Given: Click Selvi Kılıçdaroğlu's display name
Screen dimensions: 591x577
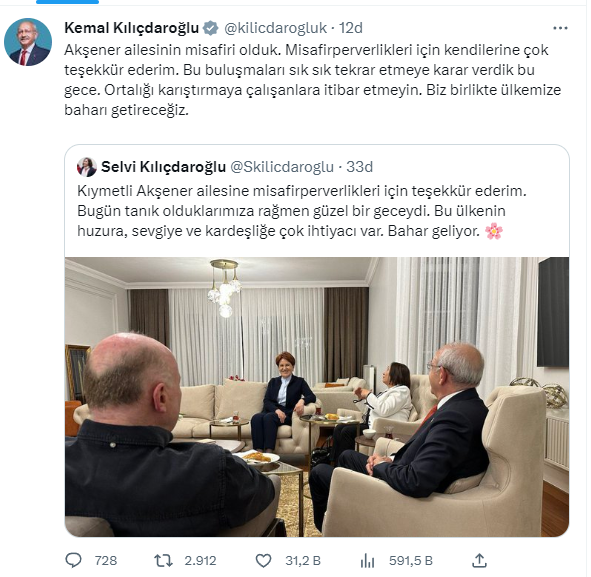Looking at the screenshot, I should pyautogui.click(x=164, y=167).
